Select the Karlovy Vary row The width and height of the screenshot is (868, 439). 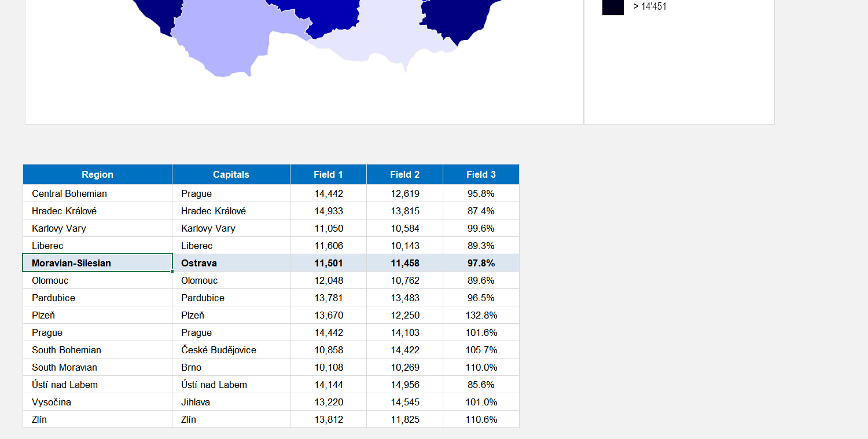tap(59, 228)
